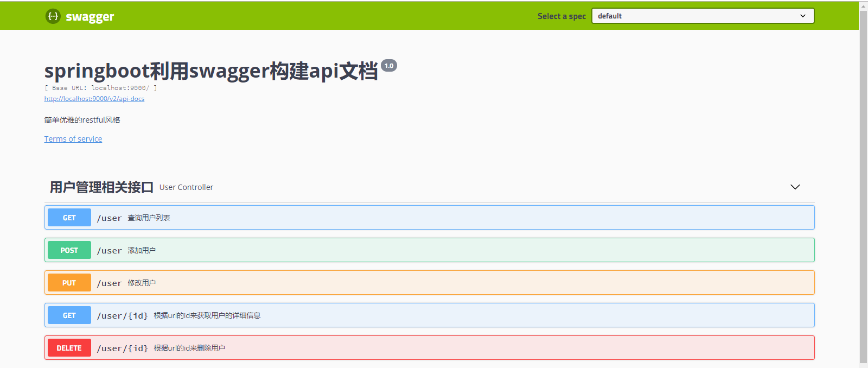The image size is (868, 368).
Task: Click the 添加用户 summary text
Action: point(142,250)
